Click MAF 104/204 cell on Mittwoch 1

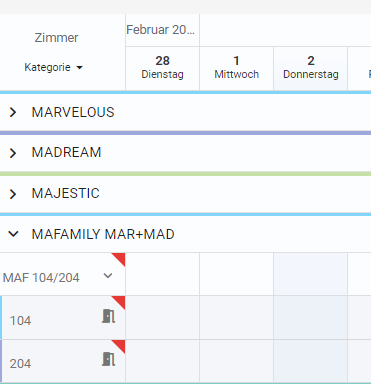click(x=236, y=274)
